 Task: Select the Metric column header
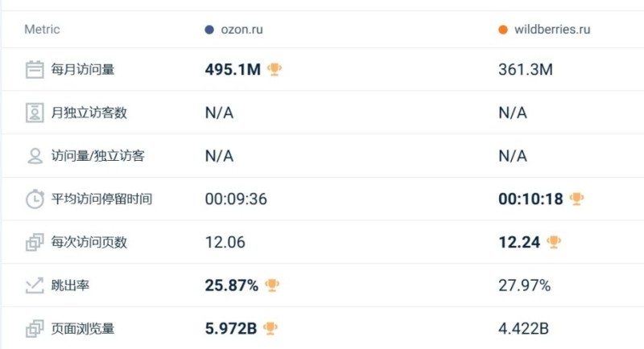(42, 30)
